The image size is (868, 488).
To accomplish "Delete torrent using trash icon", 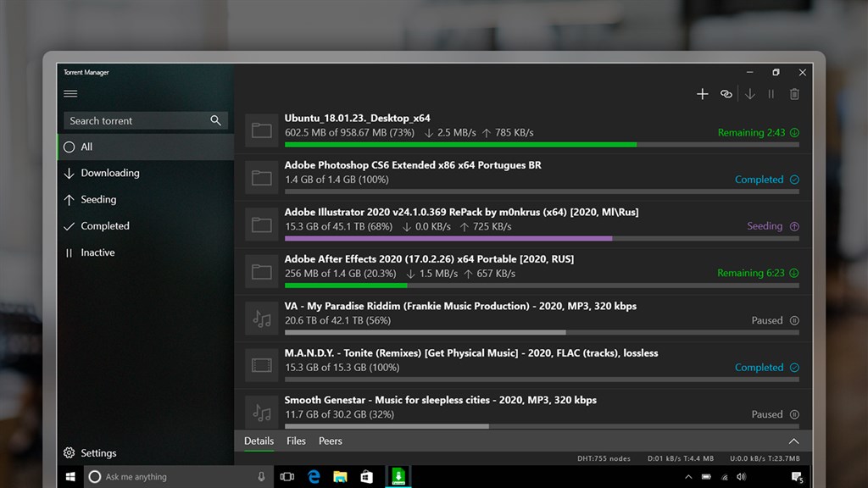I will (x=794, y=94).
